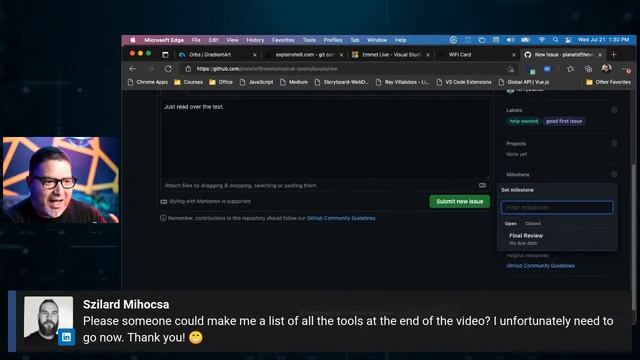The image size is (640, 360).
Task: Open the Window menu
Action: pyautogui.click(x=377, y=40)
